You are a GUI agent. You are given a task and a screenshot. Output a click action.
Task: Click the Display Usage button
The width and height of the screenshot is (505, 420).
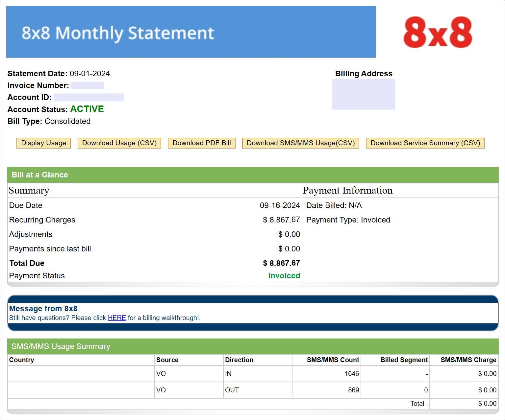coord(44,143)
